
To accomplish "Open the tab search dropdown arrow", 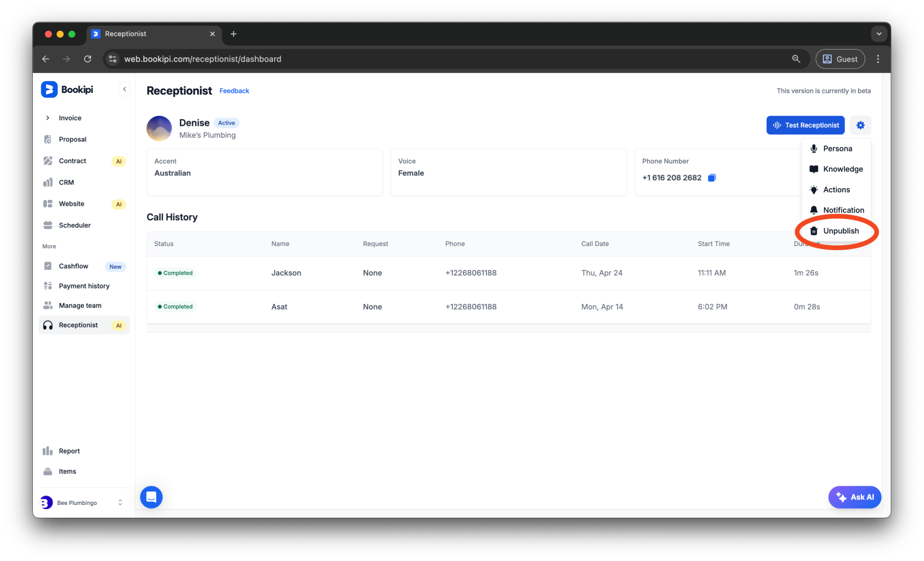I will point(879,34).
